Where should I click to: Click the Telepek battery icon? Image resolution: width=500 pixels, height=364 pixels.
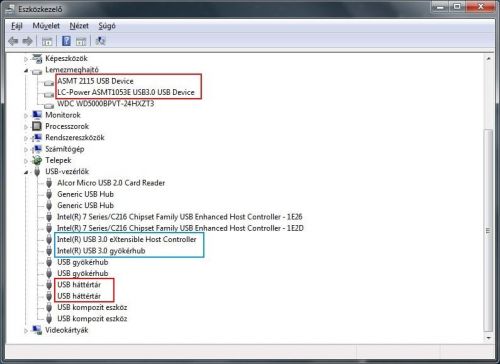point(37,160)
